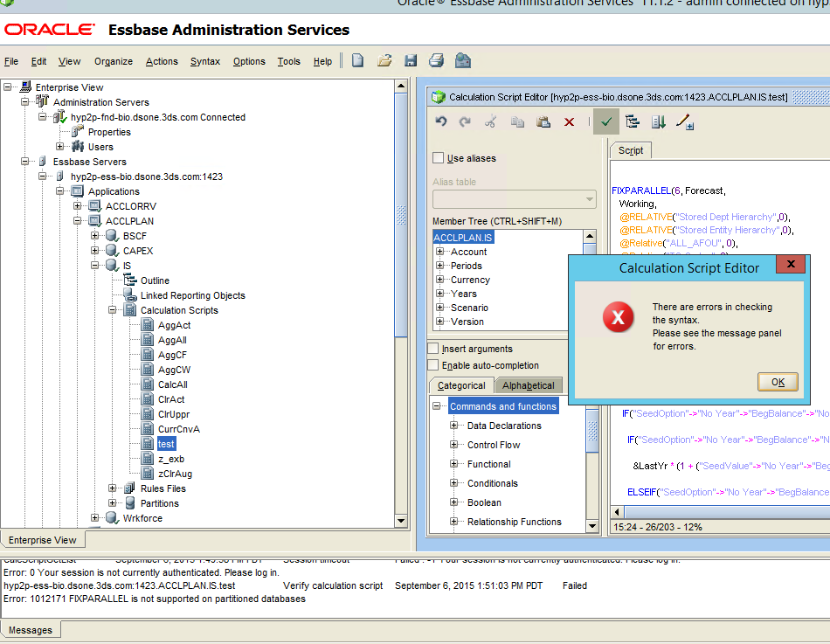Click the save floppy disk icon
Viewport: 830px width, 644px height.
pyautogui.click(x=410, y=60)
